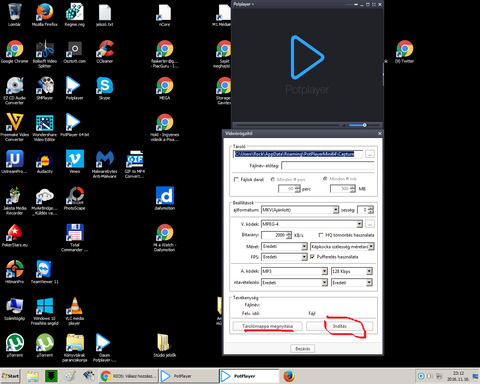Viewport: 480px width, 384px height.
Task: Select the Freemake Video Converter icon
Action: pyautogui.click(x=14, y=127)
